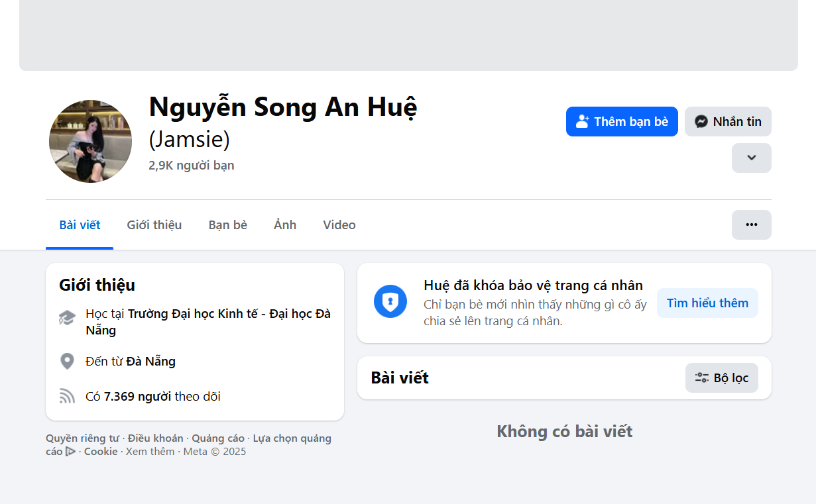The image size is (816, 504).
Task: Click the Messenger icon in Nhắn tin
Action: 701,122
